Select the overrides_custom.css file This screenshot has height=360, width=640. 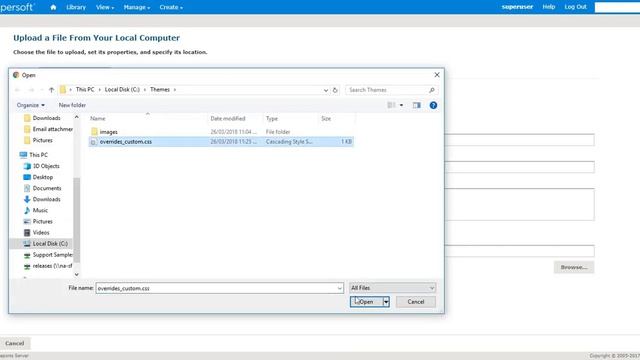tap(221, 142)
